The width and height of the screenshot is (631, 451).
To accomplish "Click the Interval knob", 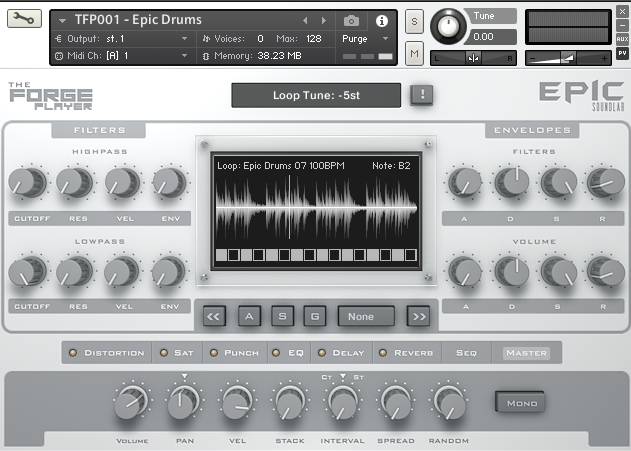I will point(342,402).
